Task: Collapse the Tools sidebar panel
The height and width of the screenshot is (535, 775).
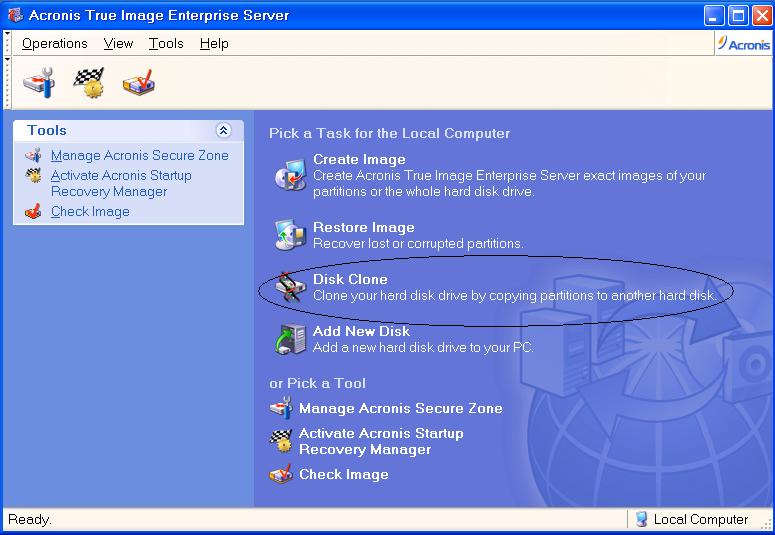Action: coord(223,131)
